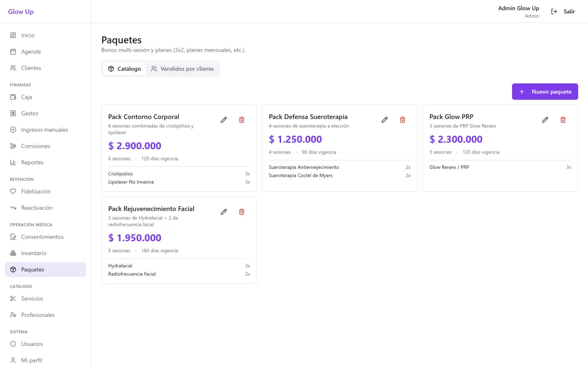Click the Consentimientos document icon
Image resolution: width=588 pixels, height=368 pixels.
[13, 237]
